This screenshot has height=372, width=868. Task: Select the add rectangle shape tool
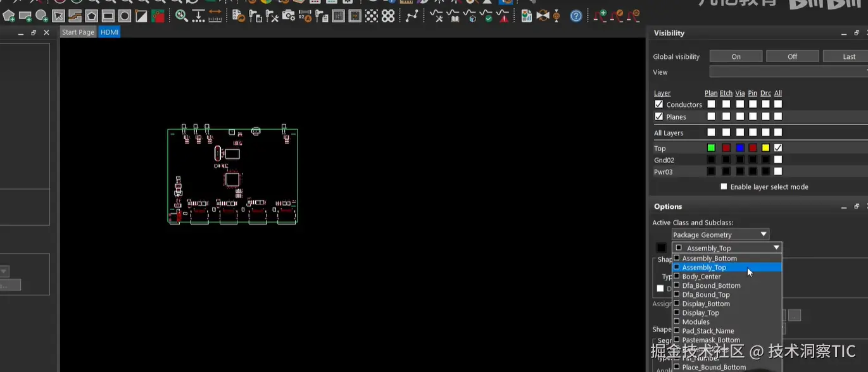click(x=25, y=16)
